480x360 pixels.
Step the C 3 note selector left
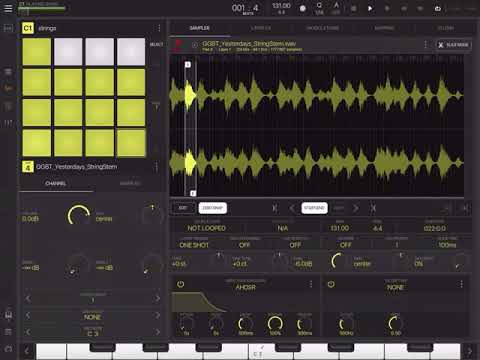point(28,332)
